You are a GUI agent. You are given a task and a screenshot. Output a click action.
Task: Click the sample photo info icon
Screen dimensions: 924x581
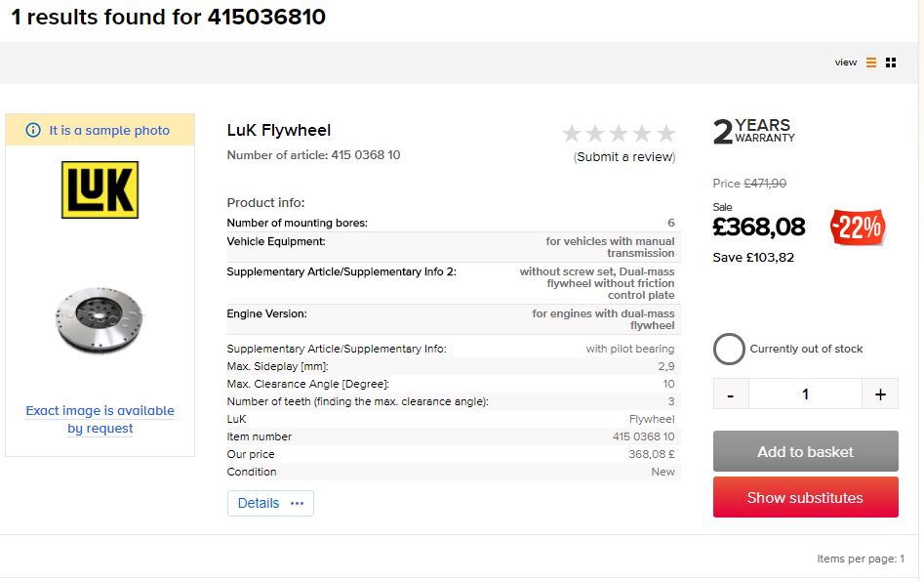click(x=33, y=130)
